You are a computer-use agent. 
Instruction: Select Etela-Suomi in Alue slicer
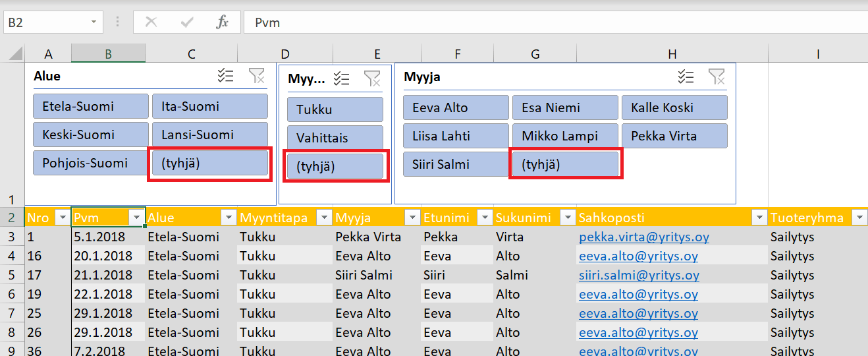[x=91, y=106]
